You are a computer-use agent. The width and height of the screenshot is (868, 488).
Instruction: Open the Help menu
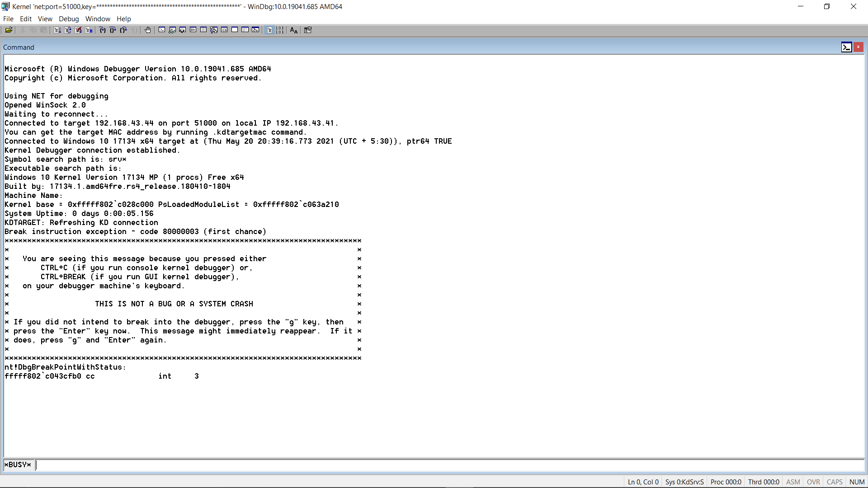click(124, 19)
